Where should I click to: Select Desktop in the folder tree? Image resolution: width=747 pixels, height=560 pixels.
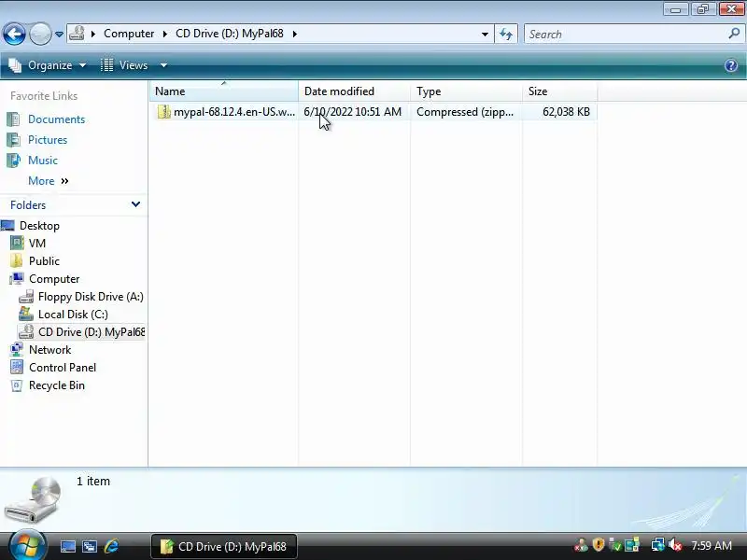[x=39, y=226]
